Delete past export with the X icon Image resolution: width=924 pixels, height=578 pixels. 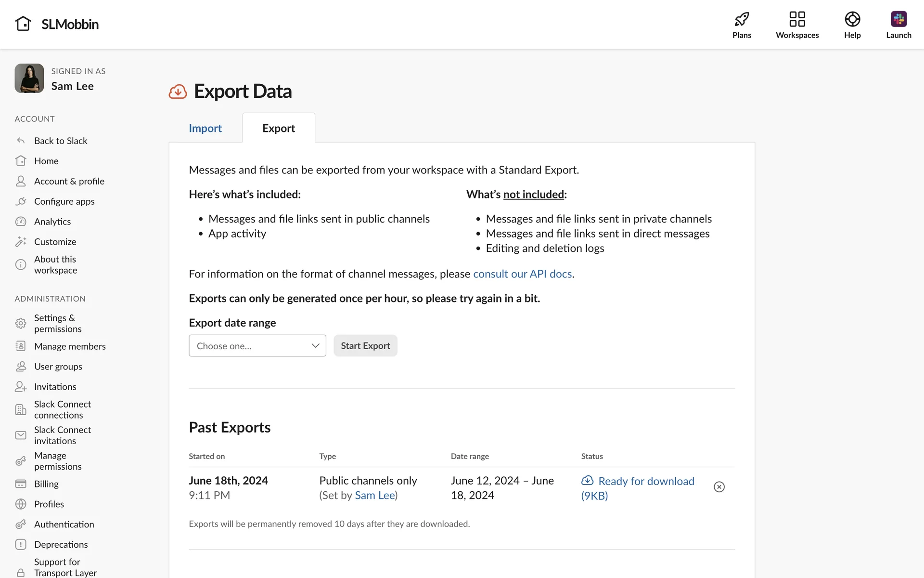(719, 487)
